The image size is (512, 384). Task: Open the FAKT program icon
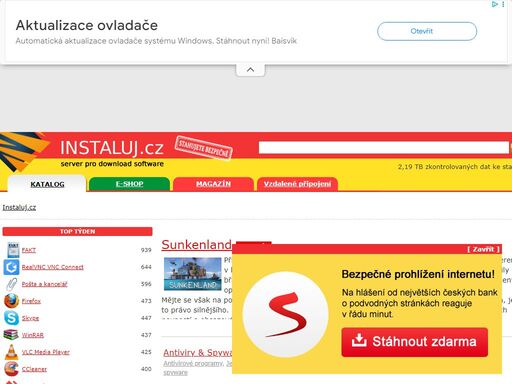pos(13,250)
